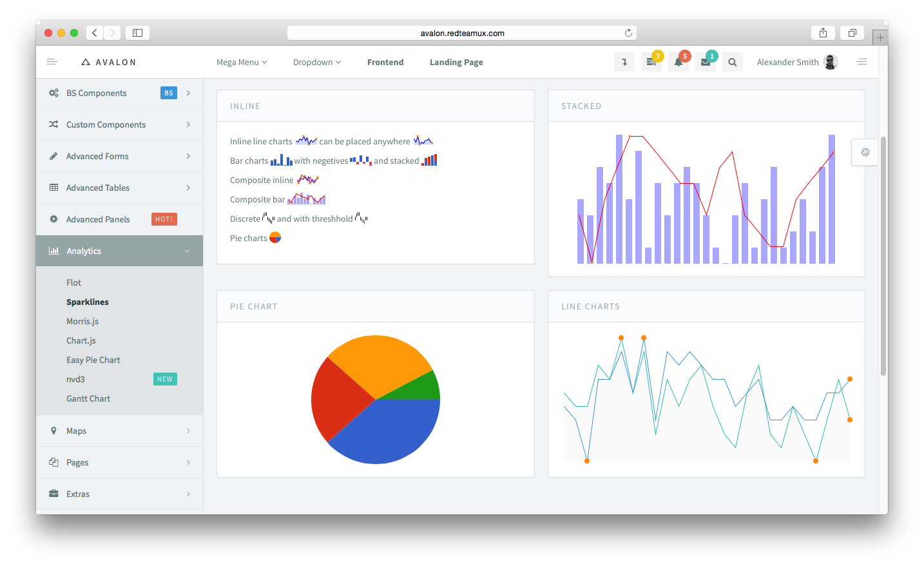Click the blue slice of pie chart
Viewport: 924px width, 566px height.
click(x=387, y=432)
